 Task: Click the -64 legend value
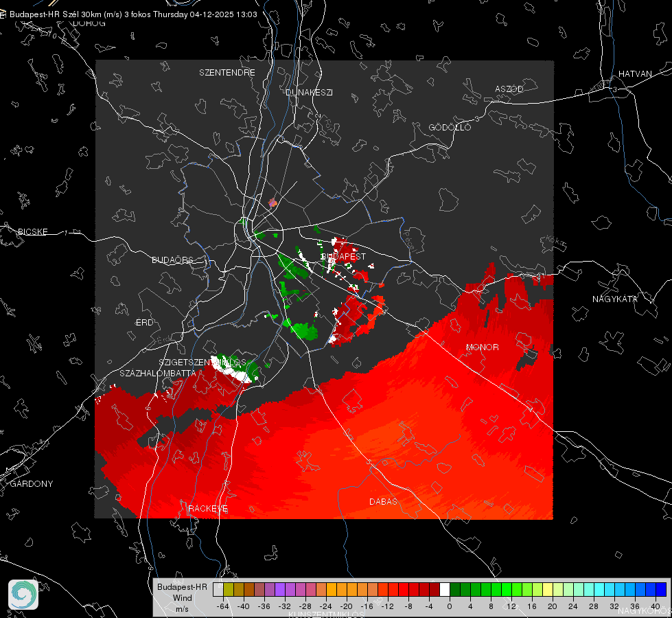click(x=222, y=606)
